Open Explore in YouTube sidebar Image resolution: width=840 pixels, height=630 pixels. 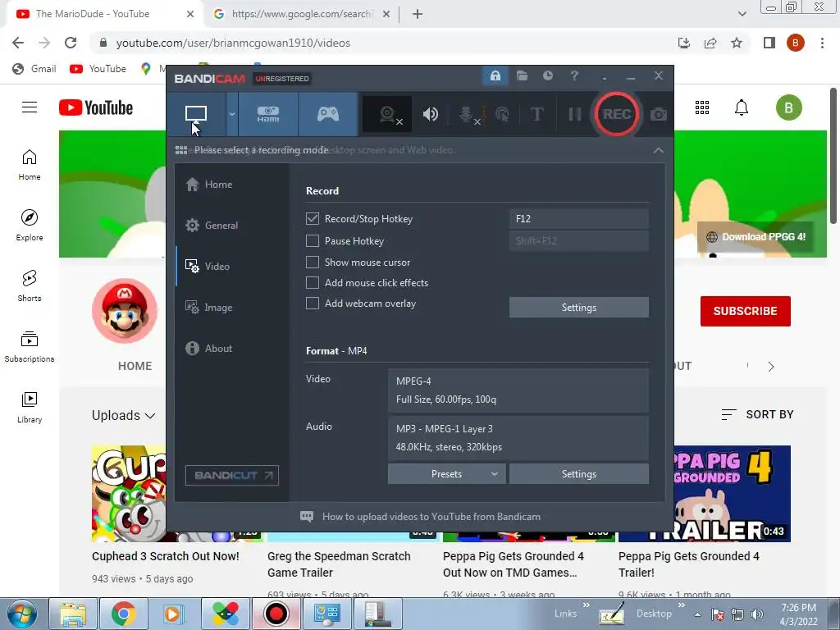click(x=30, y=226)
